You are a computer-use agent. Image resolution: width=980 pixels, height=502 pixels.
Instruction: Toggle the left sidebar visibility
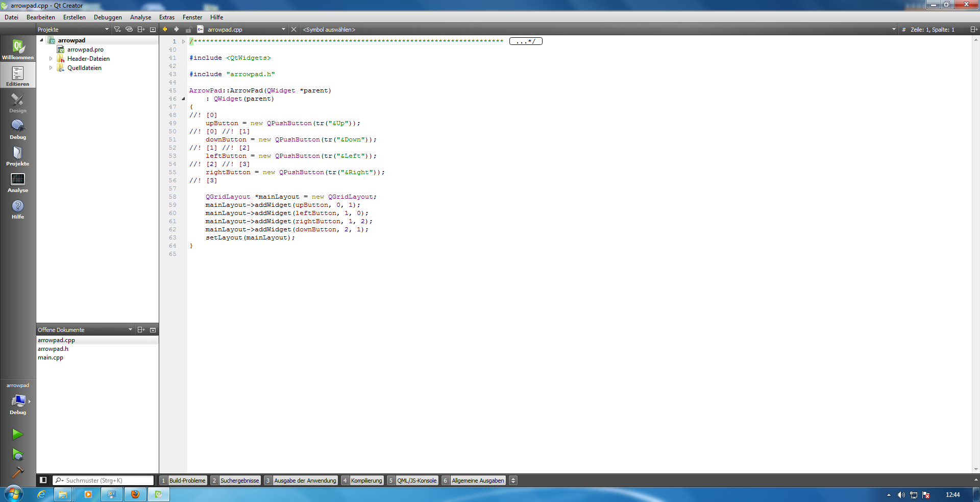tap(43, 480)
